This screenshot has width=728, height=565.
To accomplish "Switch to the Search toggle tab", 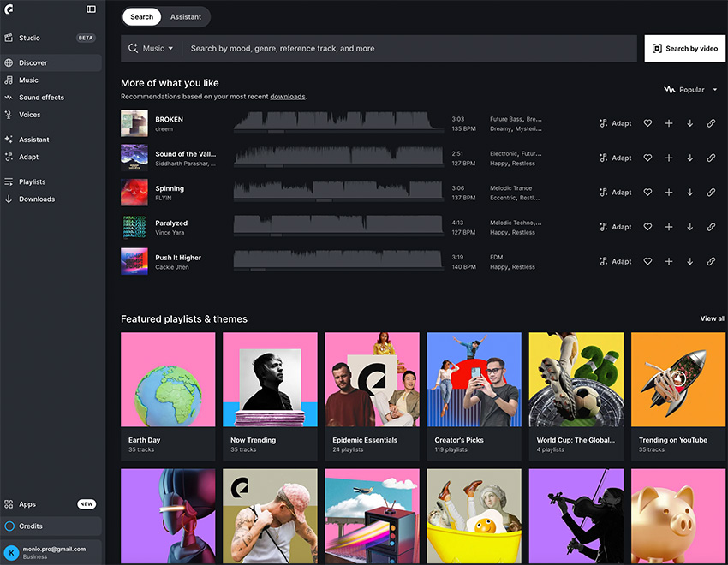I will coord(141,17).
